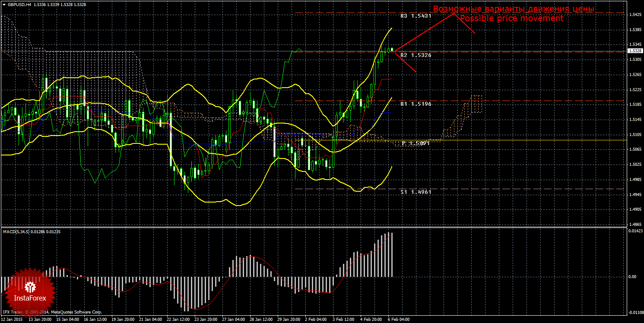Image resolution: width=644 pixels, height=323 pixels.
Task: Click the 19 Jan 20:00 time axis label
Action: (123, 320)
